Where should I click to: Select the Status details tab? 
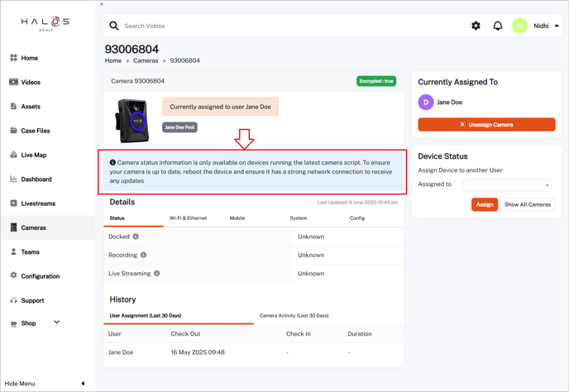[117, 218]
